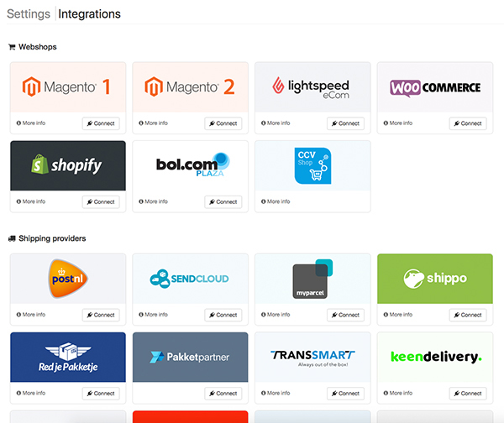View more info about Shippo
Viewport: 504px width, 423px height.
[x=398, y=315]
